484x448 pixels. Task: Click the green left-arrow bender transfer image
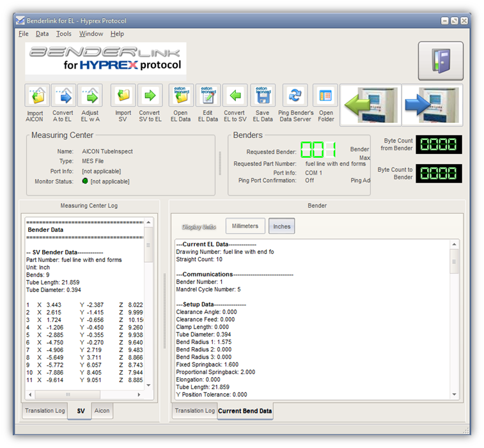pos(370,106)
